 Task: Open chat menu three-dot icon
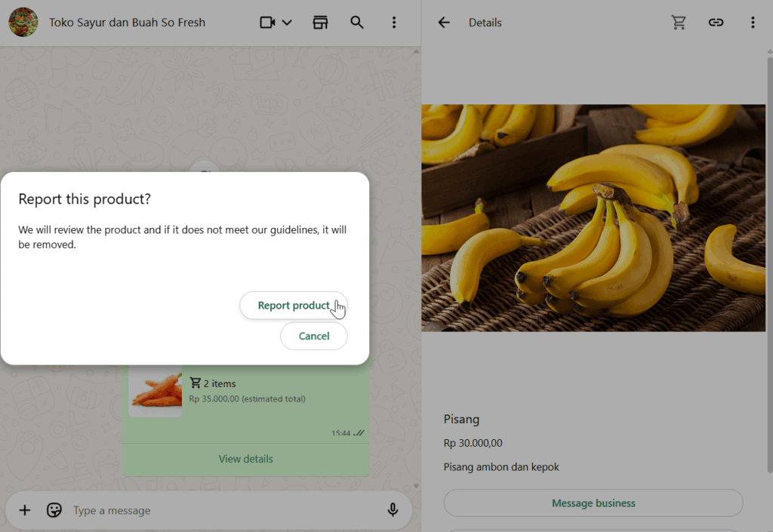393,23
